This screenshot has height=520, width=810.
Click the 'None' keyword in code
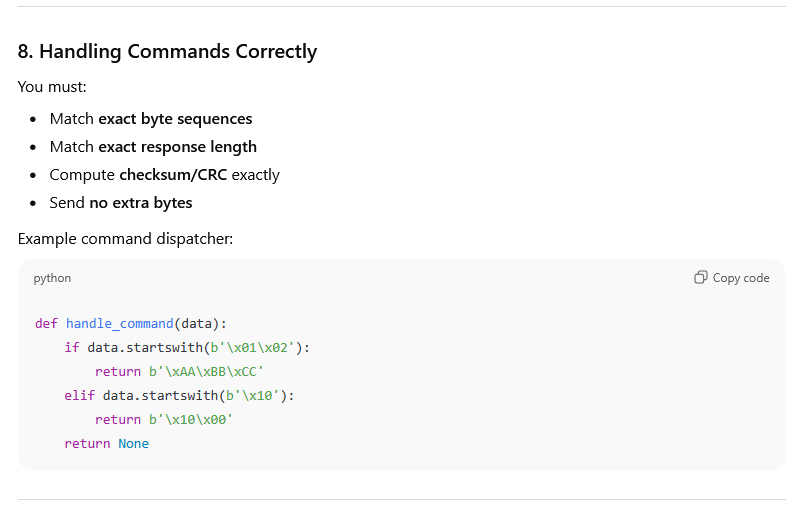(133, 443)
